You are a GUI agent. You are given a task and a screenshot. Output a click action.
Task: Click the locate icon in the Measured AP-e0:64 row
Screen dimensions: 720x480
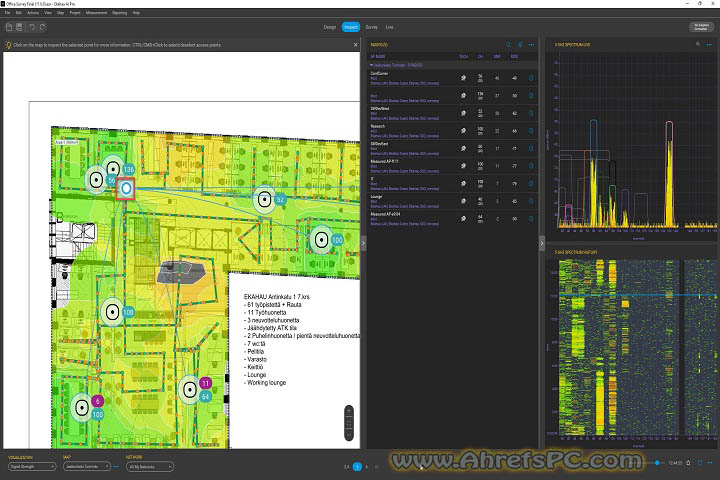pyautogui.click(x=531, y=219)
